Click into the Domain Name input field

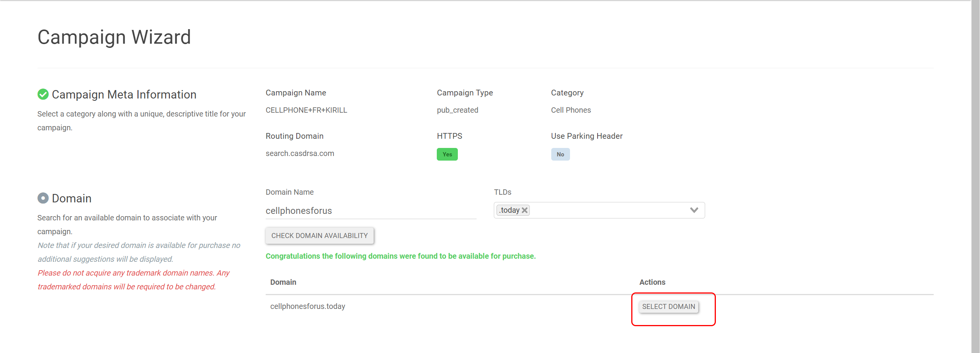[x=371, y=211]
